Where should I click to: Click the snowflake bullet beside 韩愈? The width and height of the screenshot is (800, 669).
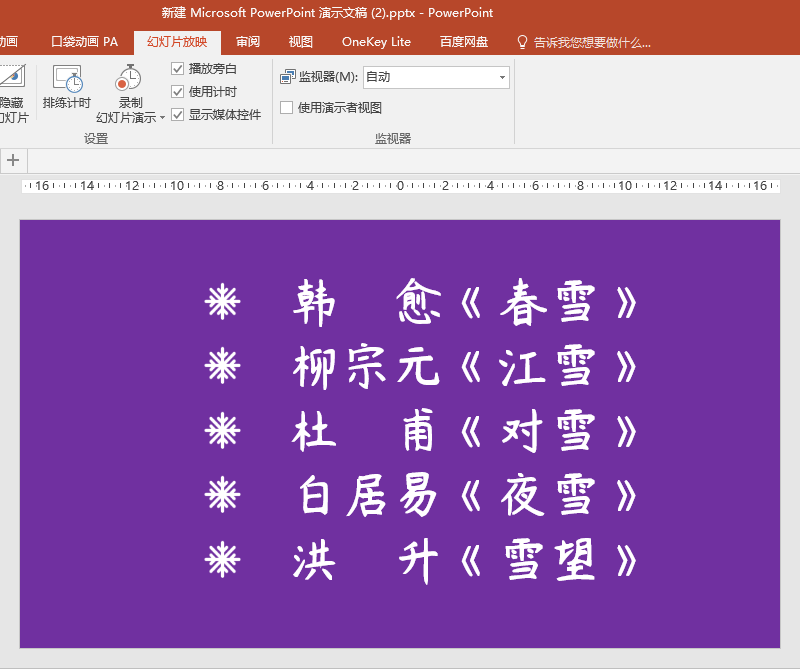222,303
